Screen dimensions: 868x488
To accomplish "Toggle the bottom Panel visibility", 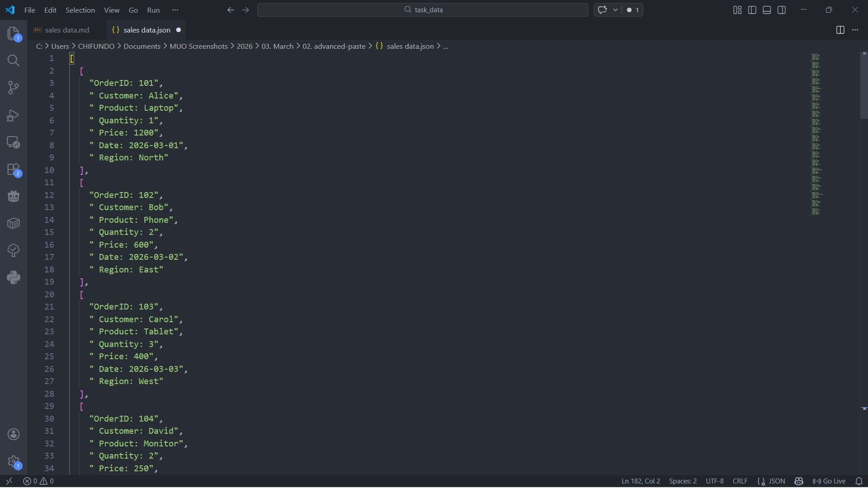I will (767, 10).
